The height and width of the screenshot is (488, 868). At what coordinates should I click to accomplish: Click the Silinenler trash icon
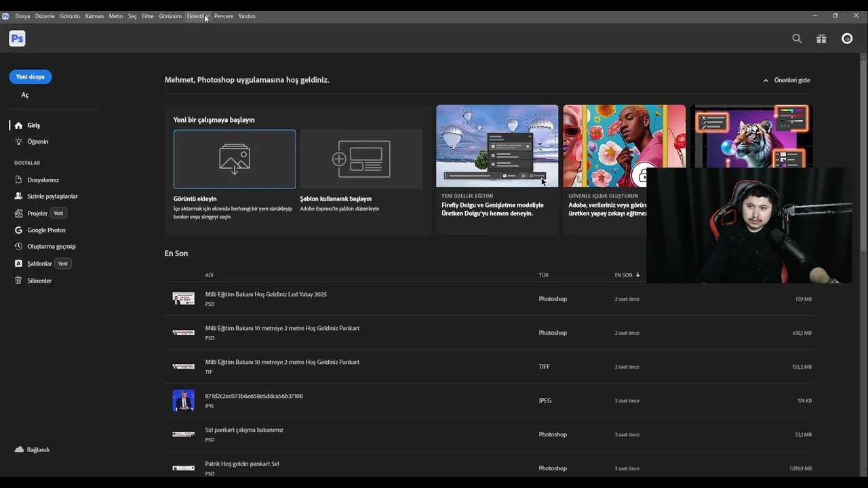(x=19, y=280)
